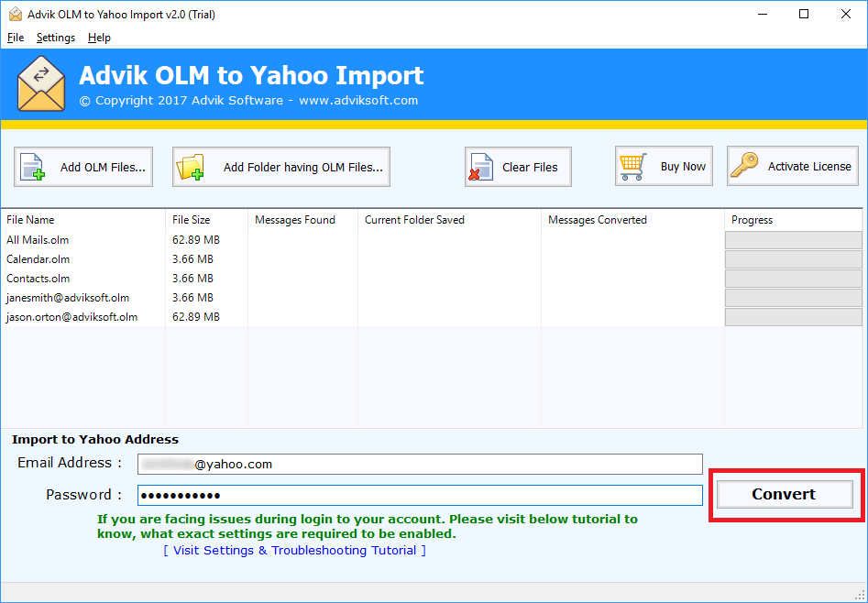Click Add Folder having OLM Files... button label

[x=302, y=167]
